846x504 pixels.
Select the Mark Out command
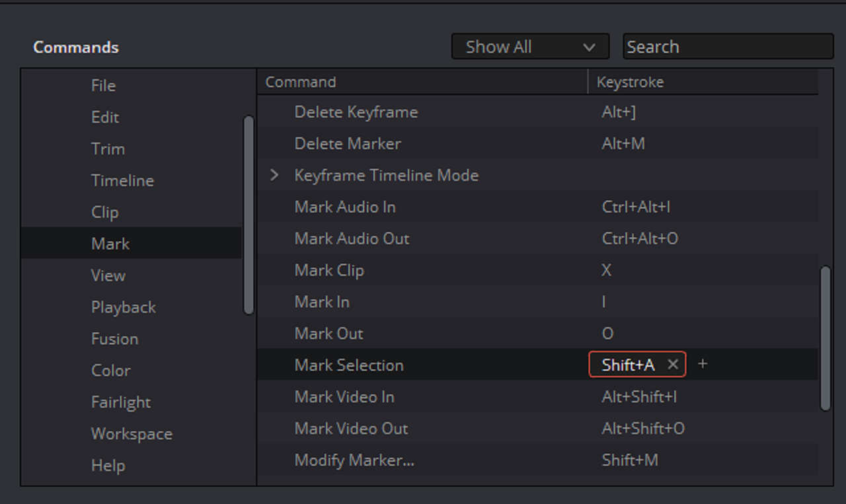pos(328,334)
